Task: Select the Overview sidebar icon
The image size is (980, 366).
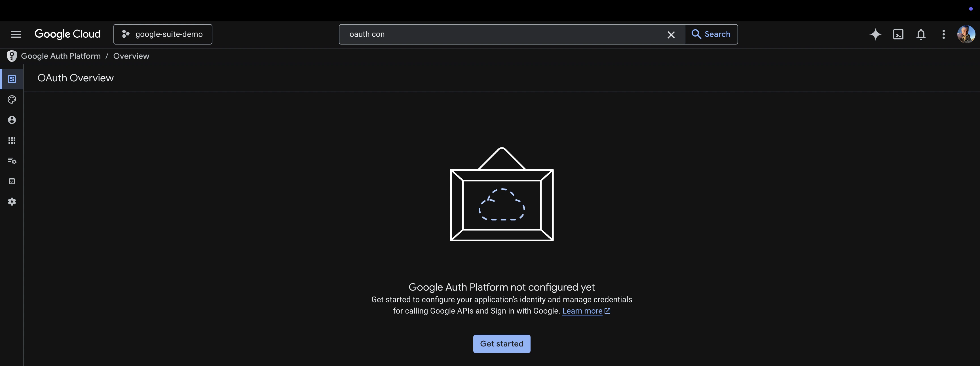Action: pos(12,79)
